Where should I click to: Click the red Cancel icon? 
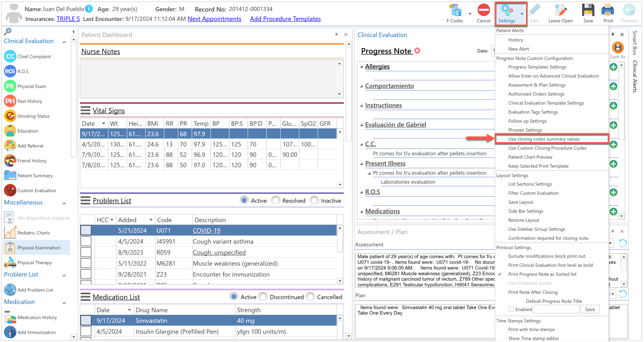(x=484, y=10)
